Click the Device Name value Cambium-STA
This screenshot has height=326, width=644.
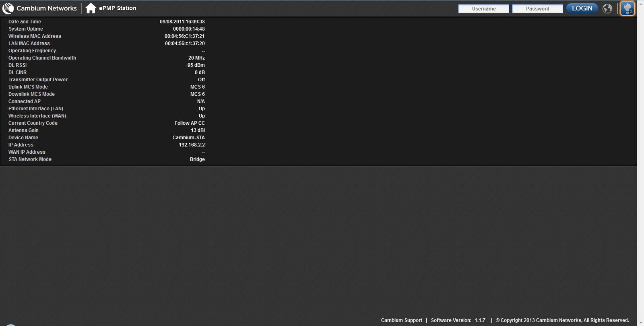(x=188, y=138)
